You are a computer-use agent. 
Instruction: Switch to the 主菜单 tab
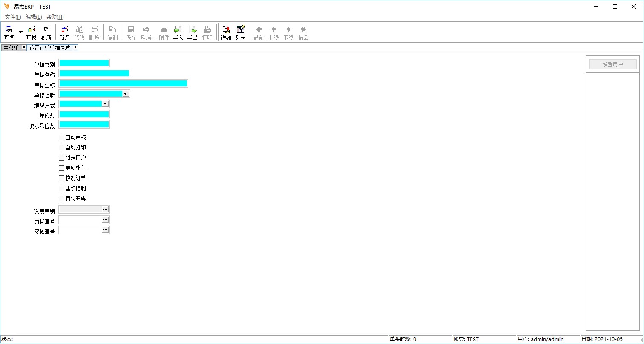pyautogui.click(x=11, y=48)
